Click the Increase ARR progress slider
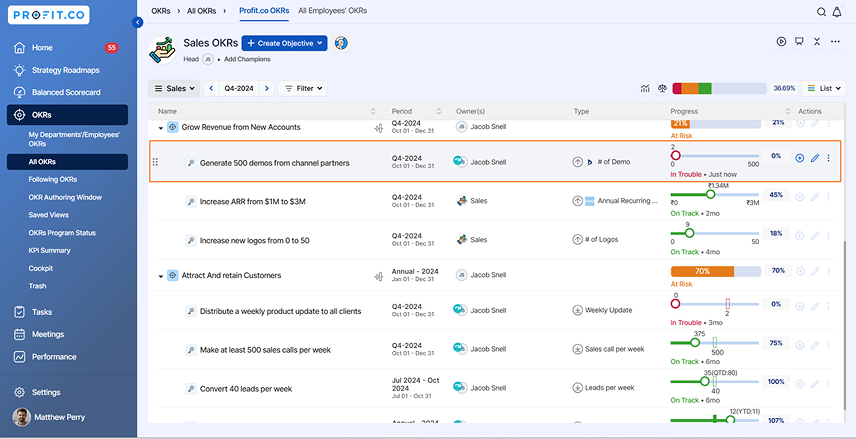 [x=715, y=194]
